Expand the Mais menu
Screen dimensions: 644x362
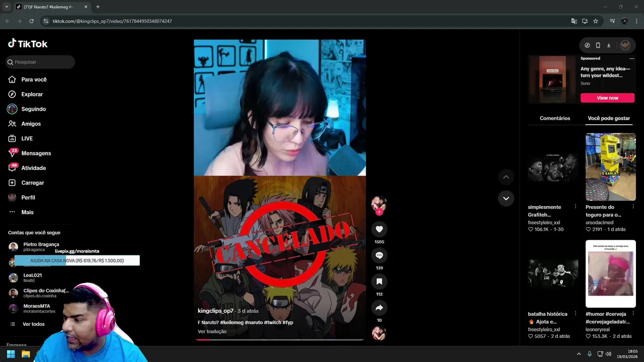[27, 212]
